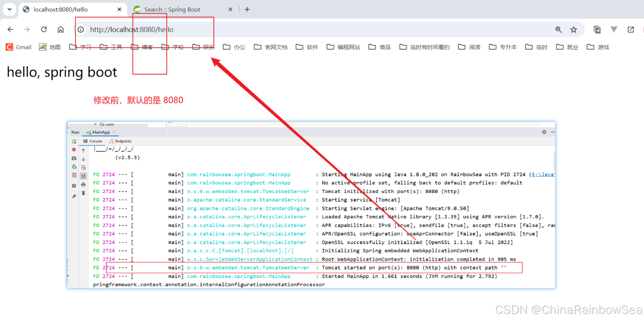Click the camera thread dump icon
Screen dimensions: 644x321
[x=74, y=158]
